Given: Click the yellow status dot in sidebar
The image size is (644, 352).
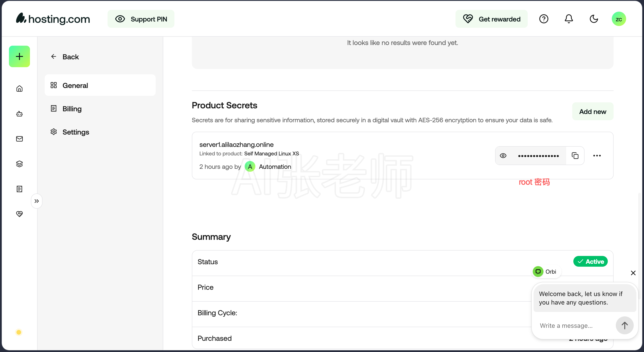Looking at the screenshot, I should click(x=19, y=332).
